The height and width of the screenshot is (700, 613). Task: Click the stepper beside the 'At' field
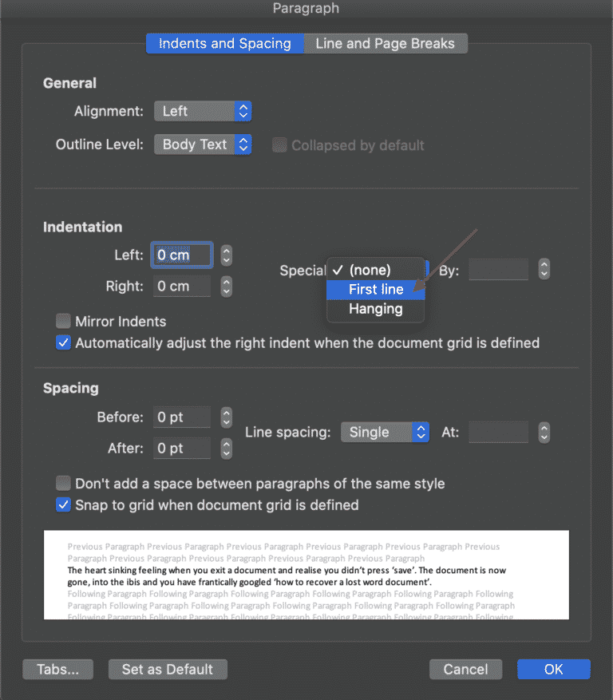click(x=544, y=431)
